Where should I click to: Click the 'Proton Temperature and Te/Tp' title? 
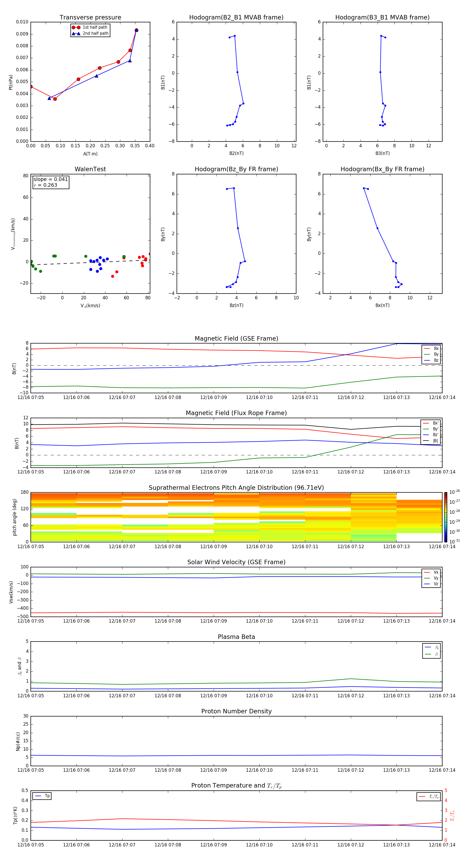pos(236,786)
